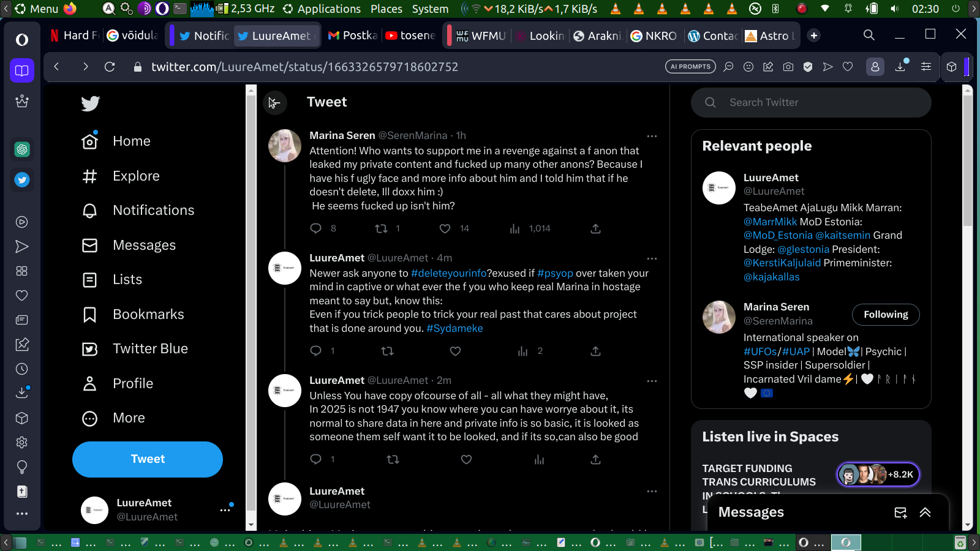
Task: Switch to the WFMU tab
Action: [x=481, y=36]
